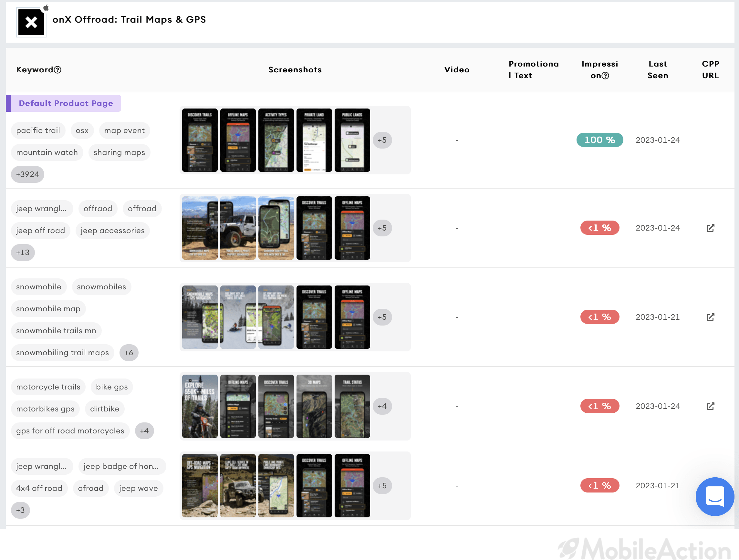Click the 'snowmobile trails mn' keyword chip
The image size is (739, 560).
point(56,331)
